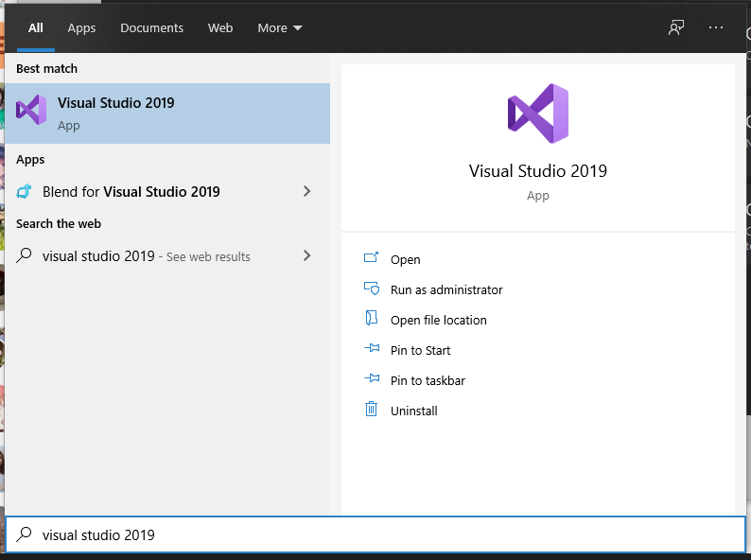This screenshot has height=560, width=751.
Task: Choose Uninstall from actions
Action: click(414, 411)
